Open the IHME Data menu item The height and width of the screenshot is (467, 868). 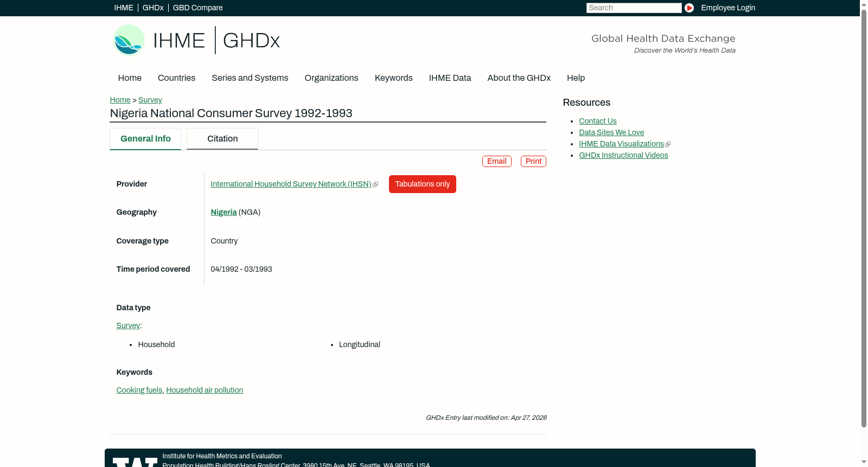[450, 78]
